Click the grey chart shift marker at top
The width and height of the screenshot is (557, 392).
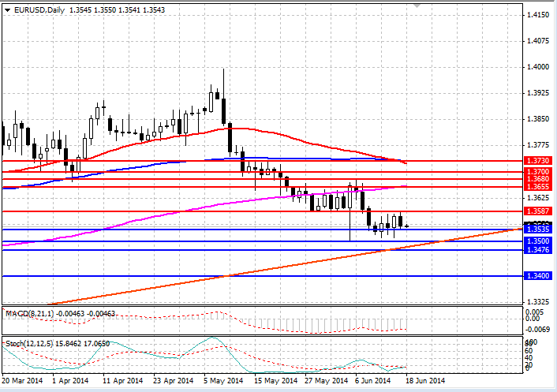(417, 6)
